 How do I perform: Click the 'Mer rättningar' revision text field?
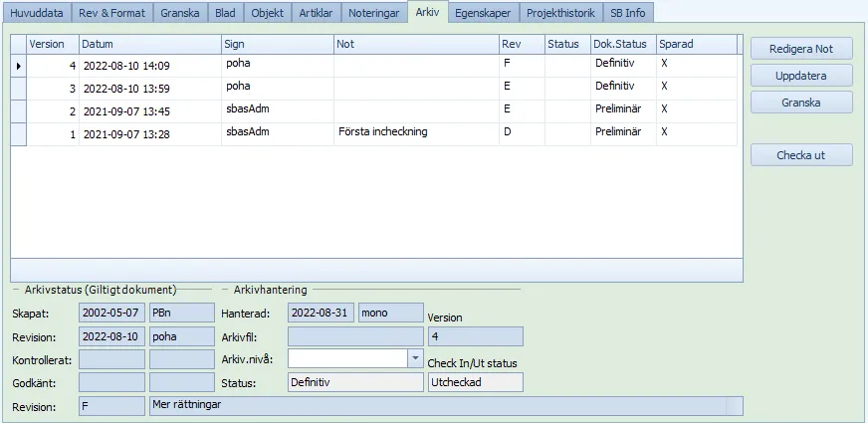[x=446, y=405]
